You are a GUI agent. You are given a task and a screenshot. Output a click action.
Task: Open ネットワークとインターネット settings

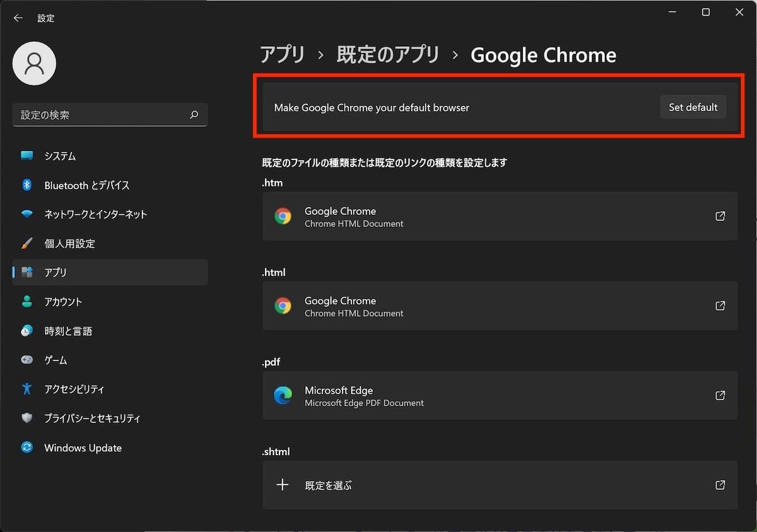110,214
